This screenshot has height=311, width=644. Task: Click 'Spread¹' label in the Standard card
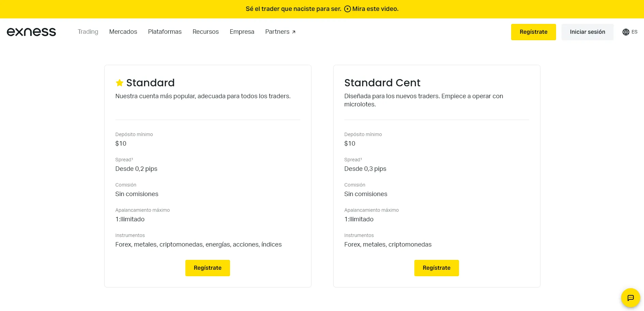click(124, 160)
